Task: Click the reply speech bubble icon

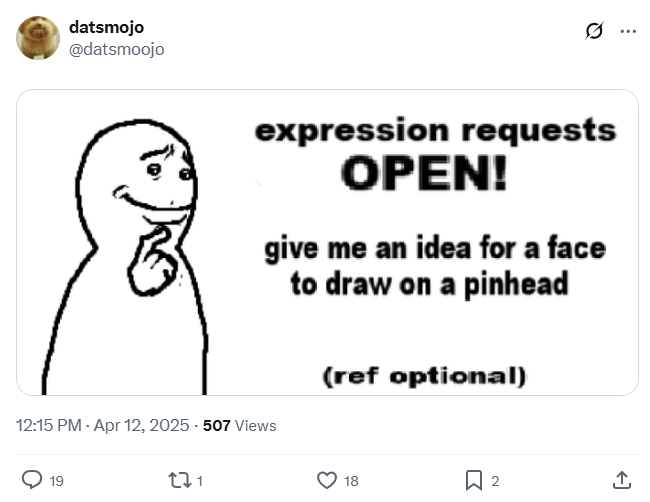Action: 33,481
